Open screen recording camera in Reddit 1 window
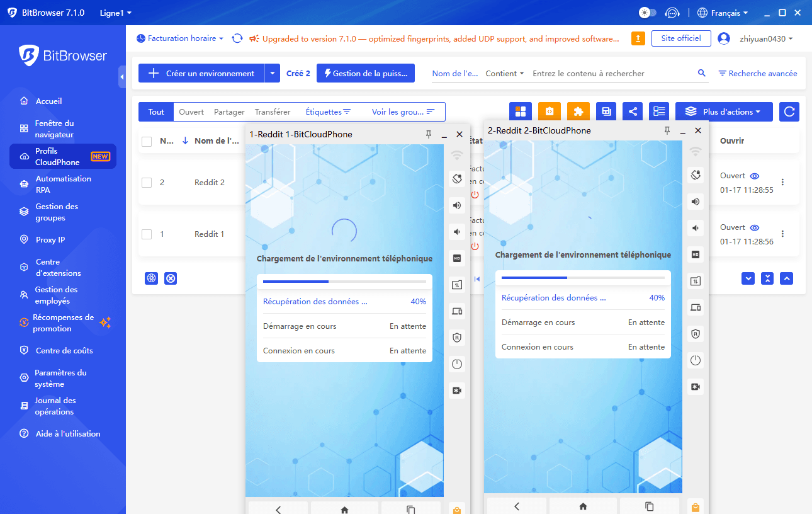Viewport: 812px width, 514px height. (x=457, y=391)
